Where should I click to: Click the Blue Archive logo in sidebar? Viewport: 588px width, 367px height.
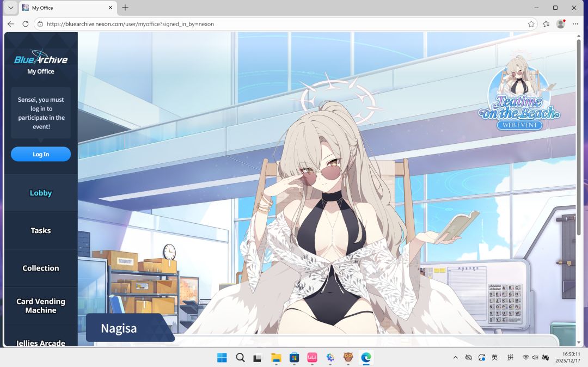[x=41, y=57]
